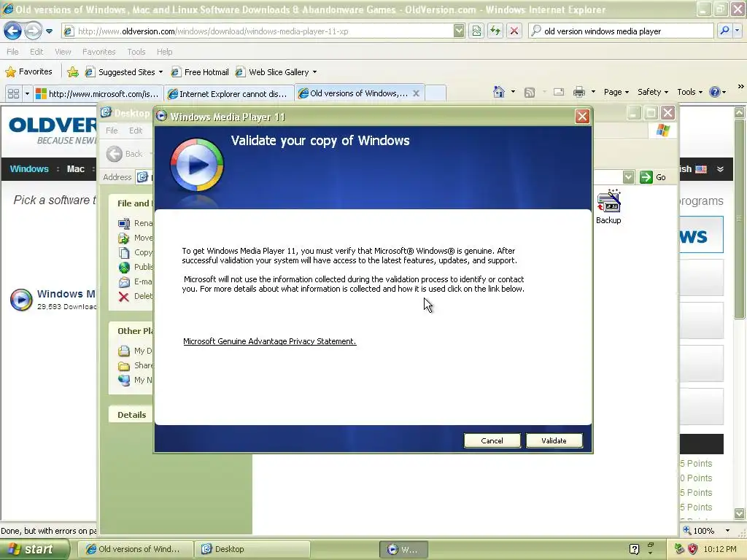Click the RSS feeds icon
The height and width of the screenshot is (560, 747).
pos(530,93)
